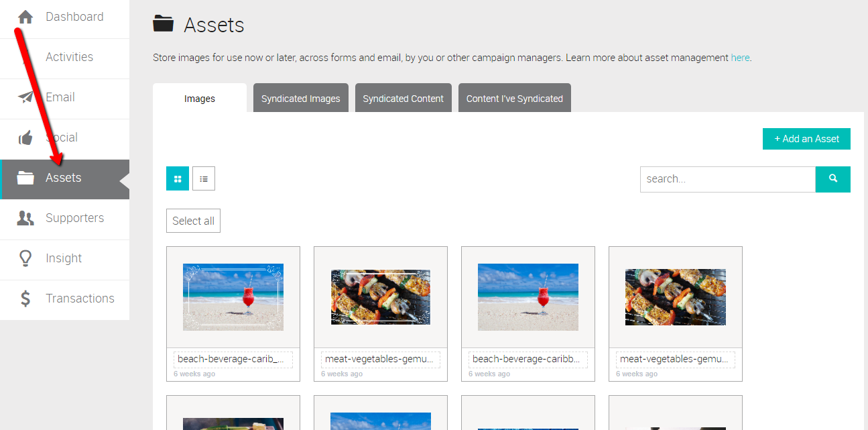Click fourth card's 'meat-vegetables-gemu...' name
This screenshot has width=868, height=430.
(676, 360)
